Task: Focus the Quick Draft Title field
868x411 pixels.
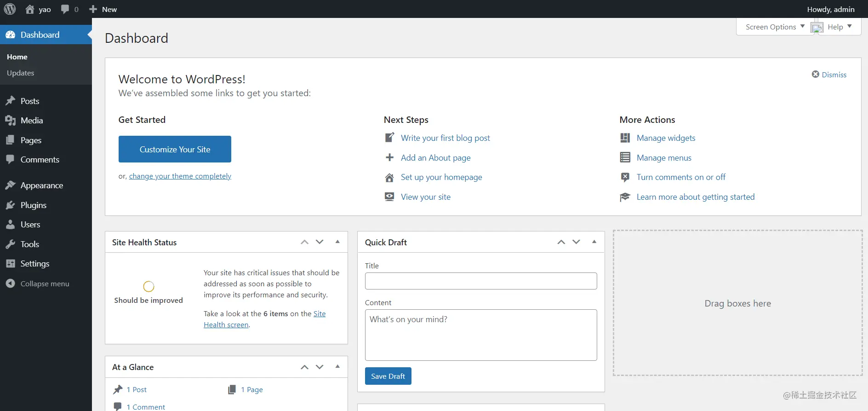Action: [481, 281]
